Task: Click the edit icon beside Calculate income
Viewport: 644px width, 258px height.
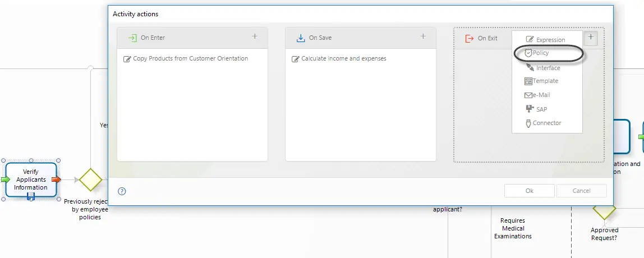Action: 295,59
